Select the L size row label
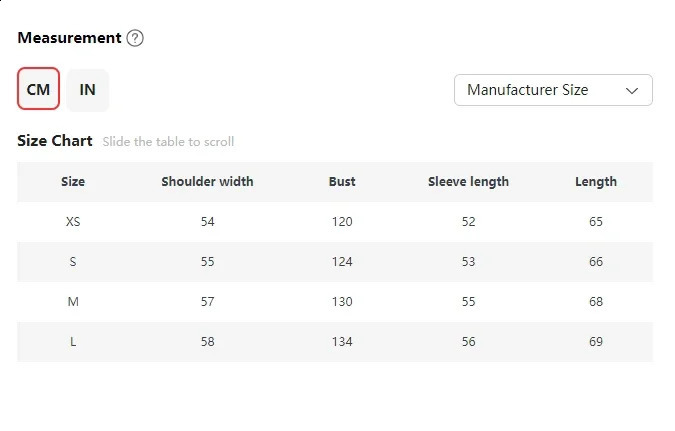The height and width of the screenshot is (431, 675). (x=73, y=342)
